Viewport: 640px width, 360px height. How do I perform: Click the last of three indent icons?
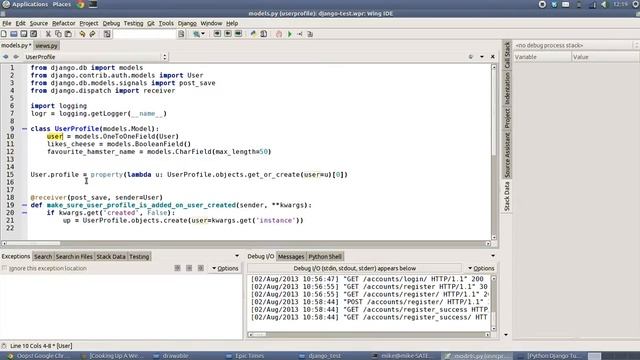(238, 34)
